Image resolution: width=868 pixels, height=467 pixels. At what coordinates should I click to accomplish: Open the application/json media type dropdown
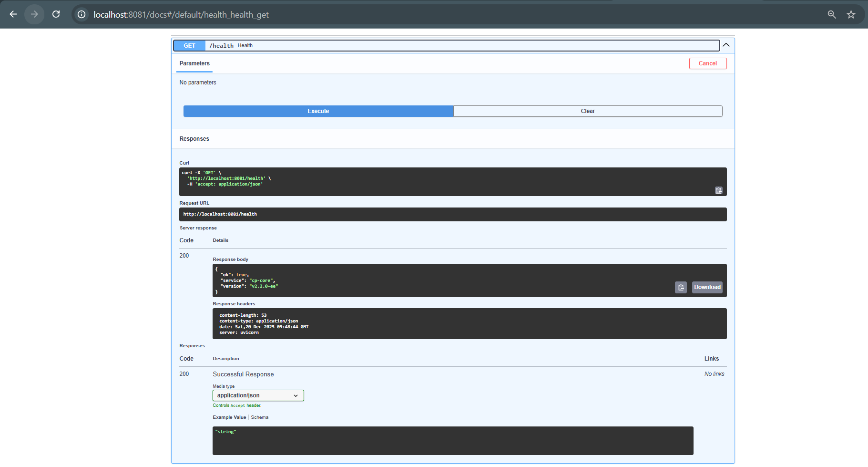(x=258, y=395)
